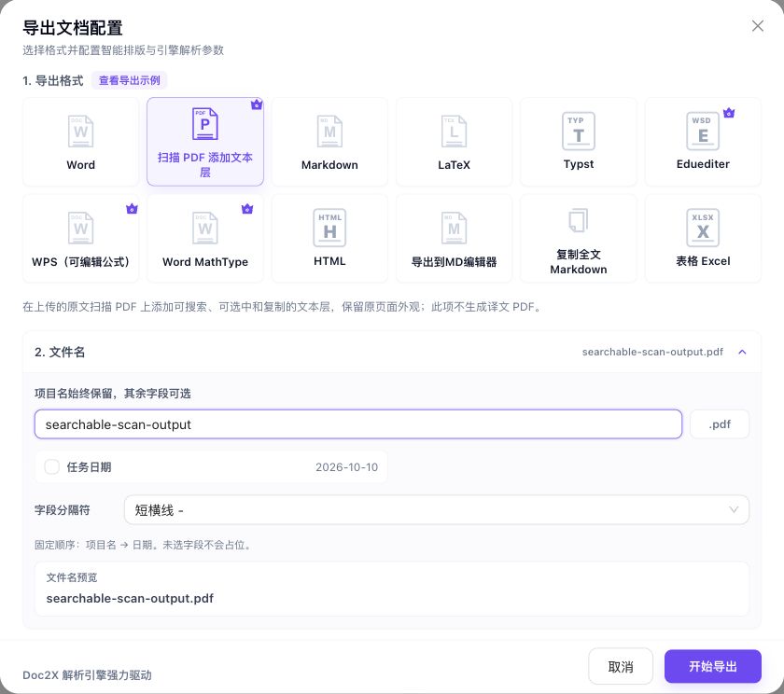784x694 pixels.
Task: Click the 文件名预览 label
Action: [72, 577]
